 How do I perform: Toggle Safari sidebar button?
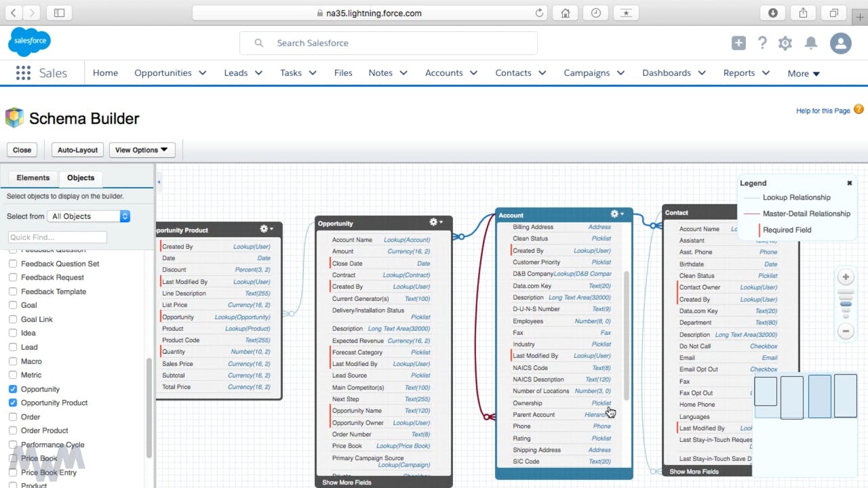point(59,13)
